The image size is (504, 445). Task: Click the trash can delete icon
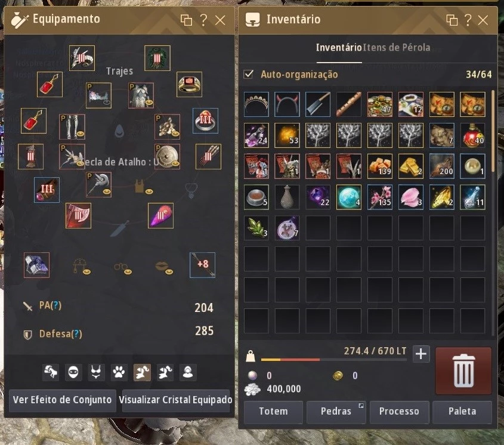point(463,371)
